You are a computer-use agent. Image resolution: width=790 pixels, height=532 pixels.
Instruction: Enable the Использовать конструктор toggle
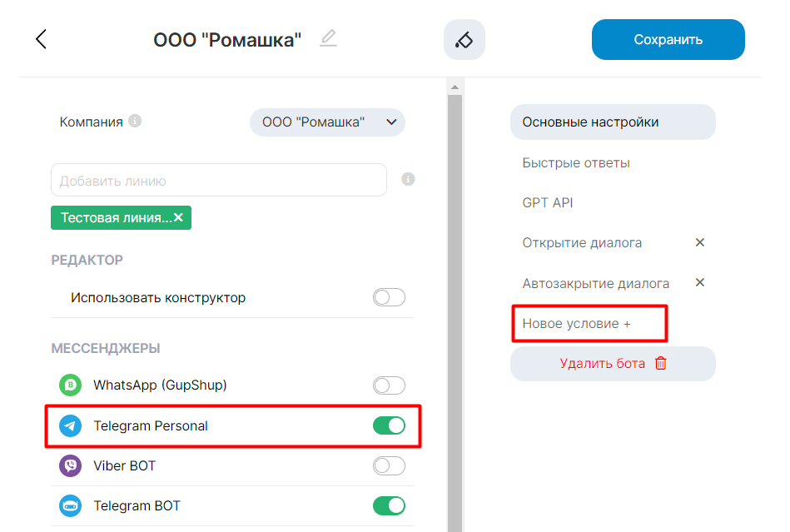point(389,297)
